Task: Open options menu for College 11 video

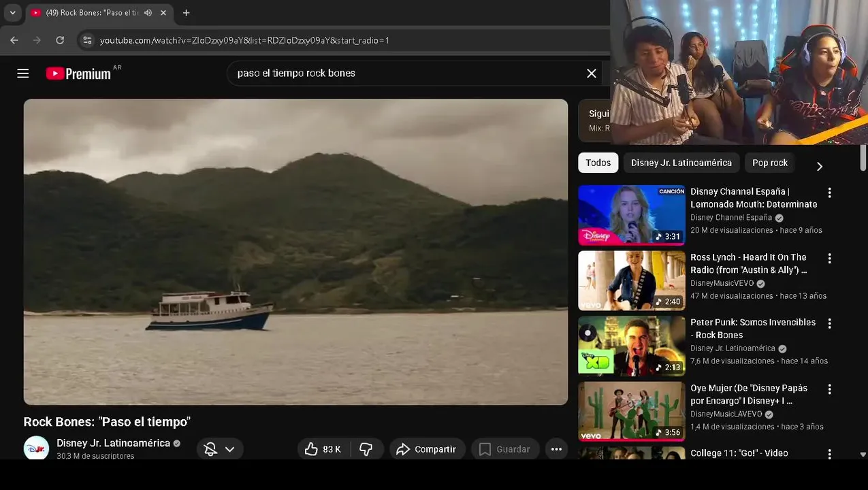Action: [x=829, y=453]
